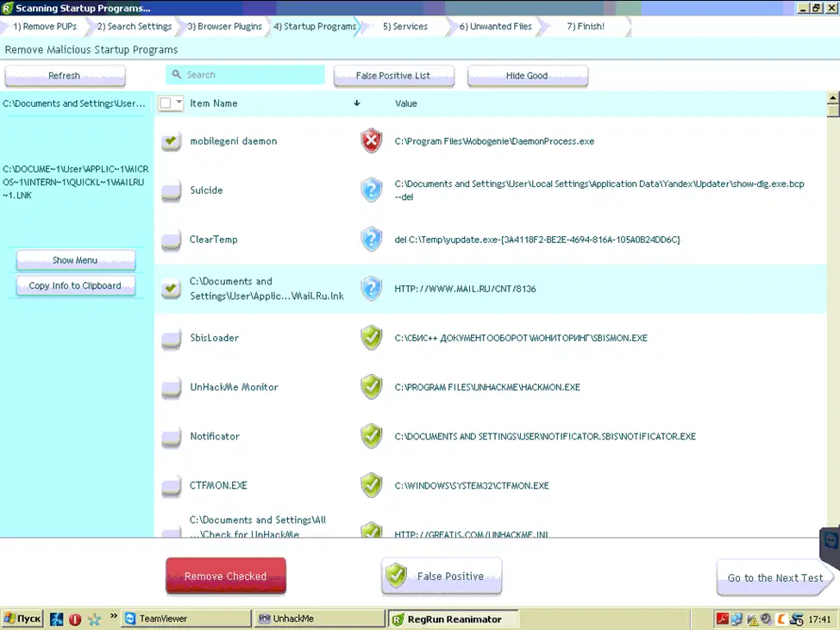Go to step 3) Browser Plugins
This screenshot has height=630, width=840.
tap(224, 26)
